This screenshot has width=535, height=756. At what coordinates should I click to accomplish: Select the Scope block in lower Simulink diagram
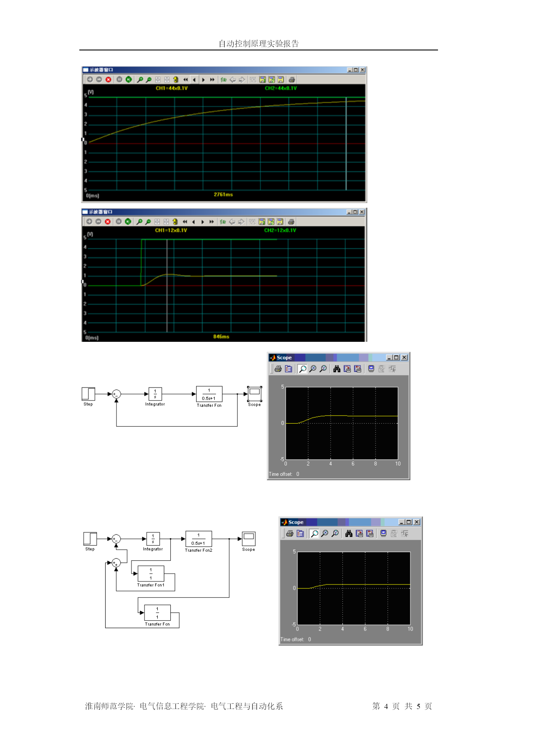(x=249, y=539)
